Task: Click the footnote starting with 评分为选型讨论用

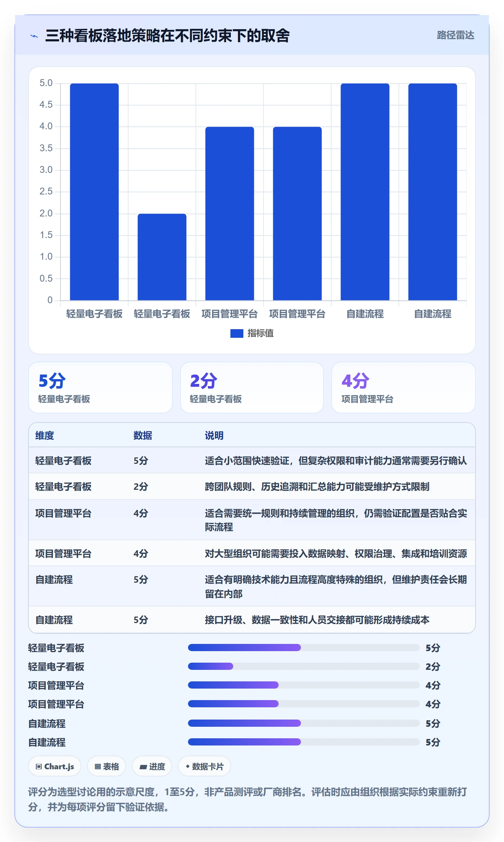Action: click(248, 799)
